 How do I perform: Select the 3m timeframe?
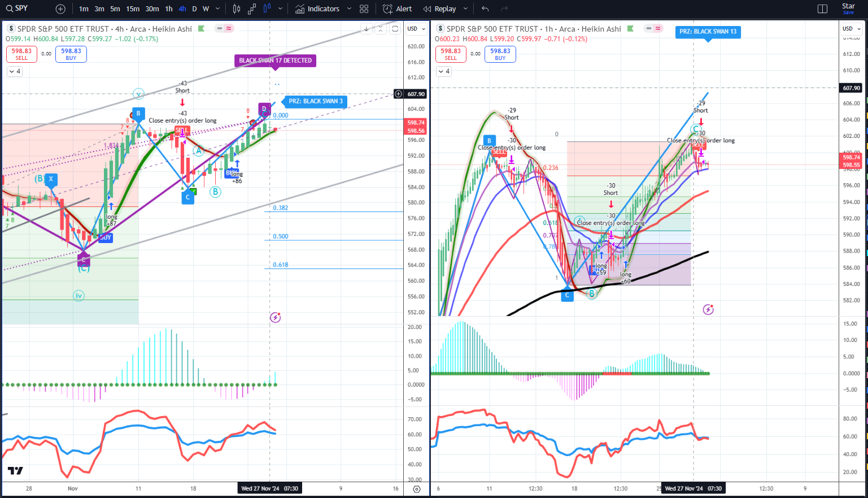click(x=99, y=9)
